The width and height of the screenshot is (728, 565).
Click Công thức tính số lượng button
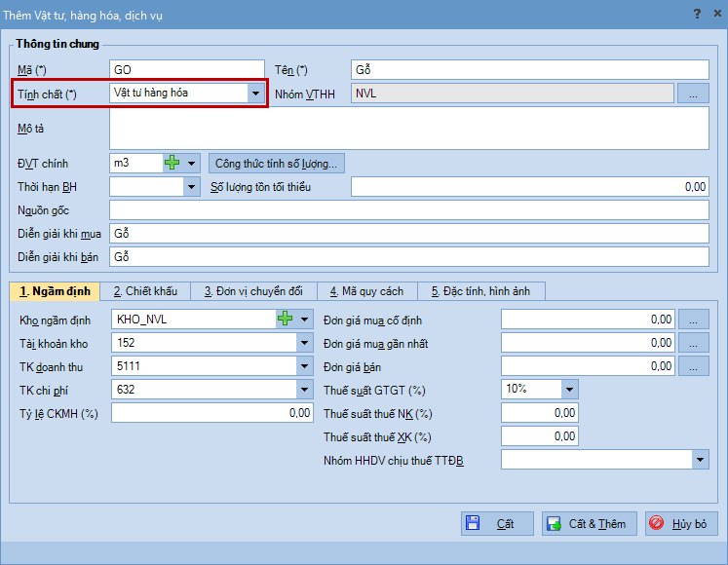tap(277, 163)
